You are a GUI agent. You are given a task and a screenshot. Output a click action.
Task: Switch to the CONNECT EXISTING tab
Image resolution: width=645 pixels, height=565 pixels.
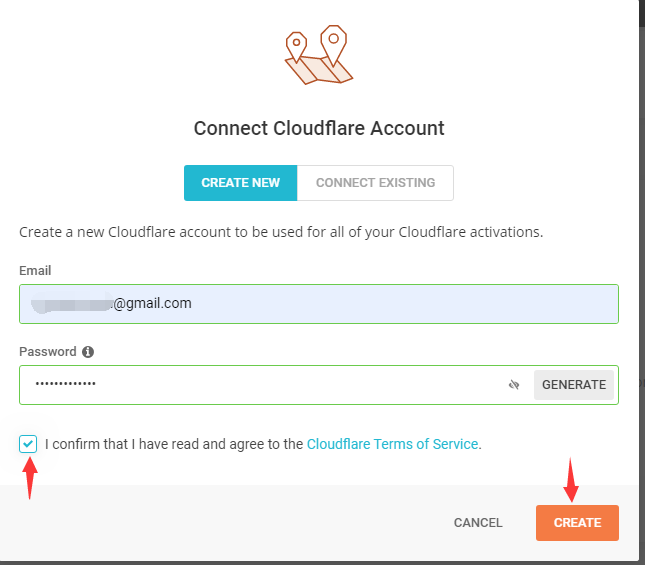[375, 183]
